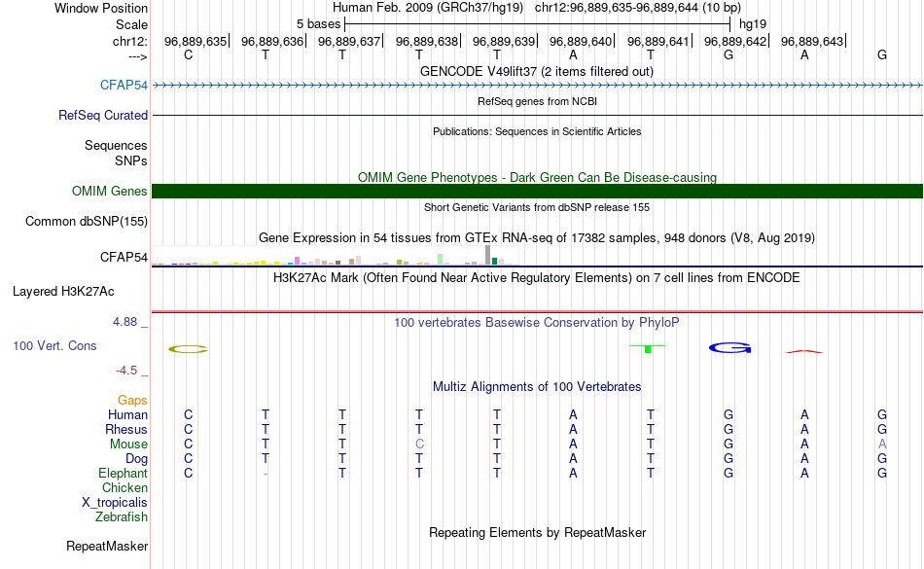
Task: Click the 4.88 PhyloP upper scale value
Action: pyautogui.click(x=124, y=322)
